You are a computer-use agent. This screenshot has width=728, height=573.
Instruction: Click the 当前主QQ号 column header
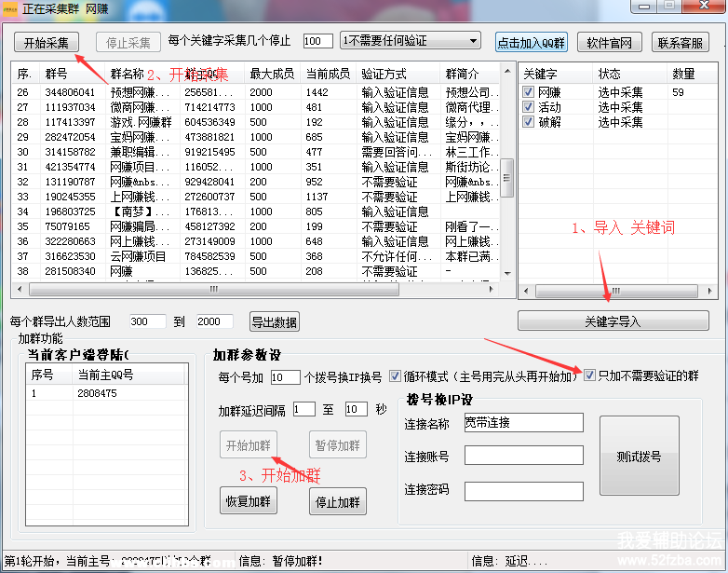(x=128, y=375)
